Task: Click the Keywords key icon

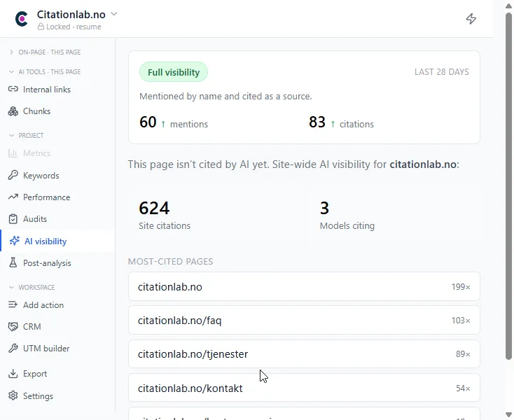Action: coord(13,175)
